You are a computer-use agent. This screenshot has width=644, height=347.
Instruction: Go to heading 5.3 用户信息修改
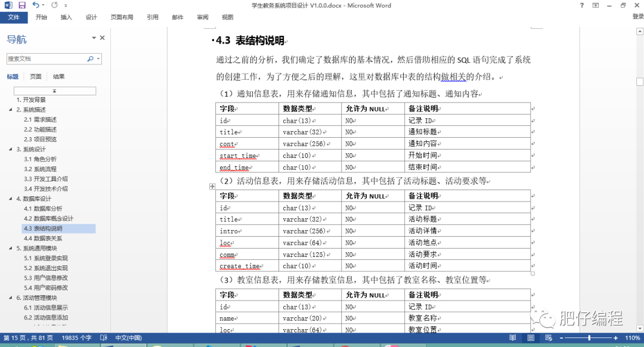pos(45,278)
